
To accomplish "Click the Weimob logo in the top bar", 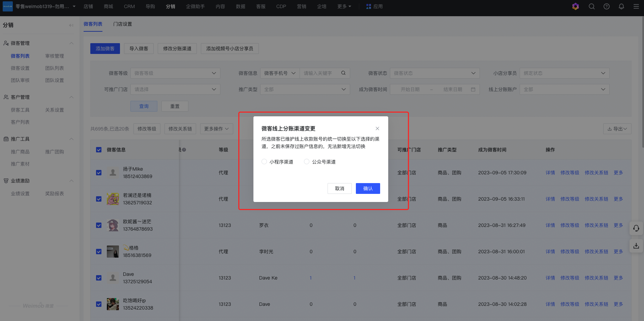I will coord(7,6).
